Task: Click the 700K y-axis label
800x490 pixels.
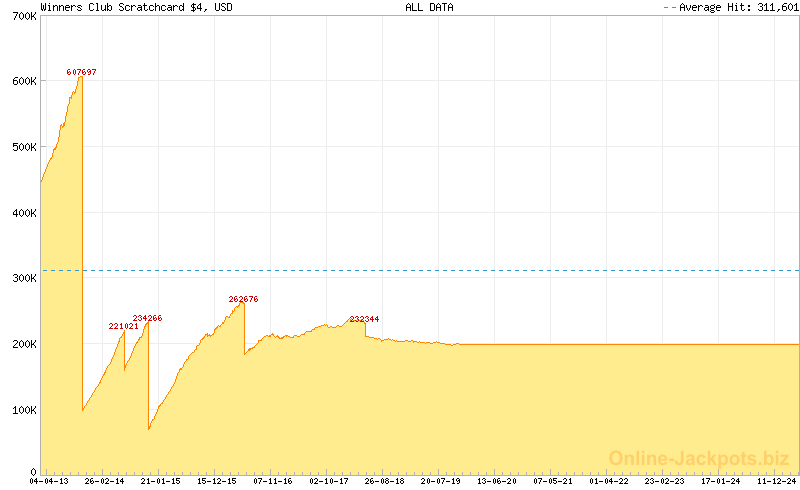Action: tap(22, 17)
